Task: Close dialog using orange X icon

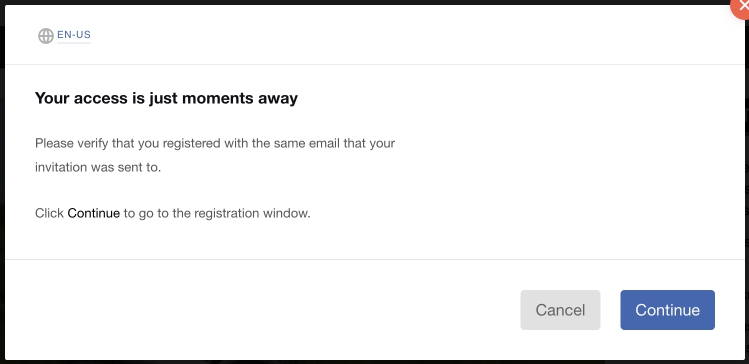Action: [x=742, y=7]
